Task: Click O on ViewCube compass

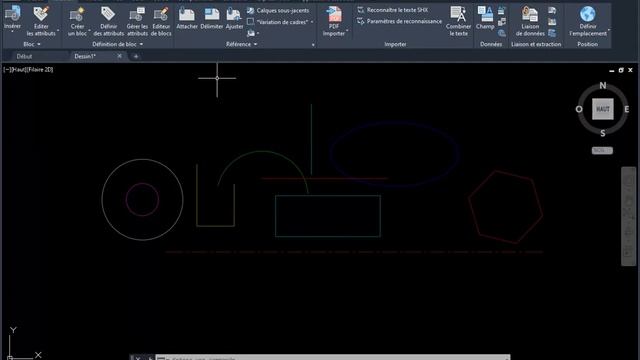Action: tap(579, 109)
